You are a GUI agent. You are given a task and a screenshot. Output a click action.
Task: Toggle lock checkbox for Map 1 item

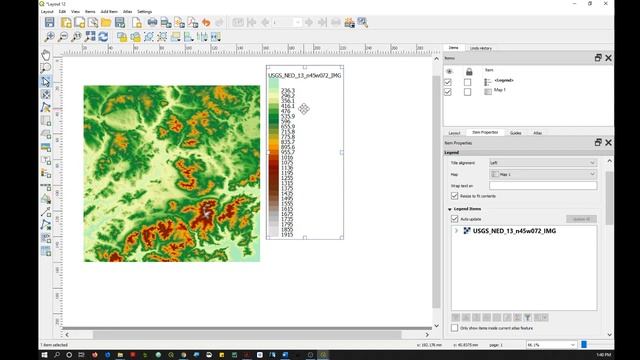(x=467, y=92)
